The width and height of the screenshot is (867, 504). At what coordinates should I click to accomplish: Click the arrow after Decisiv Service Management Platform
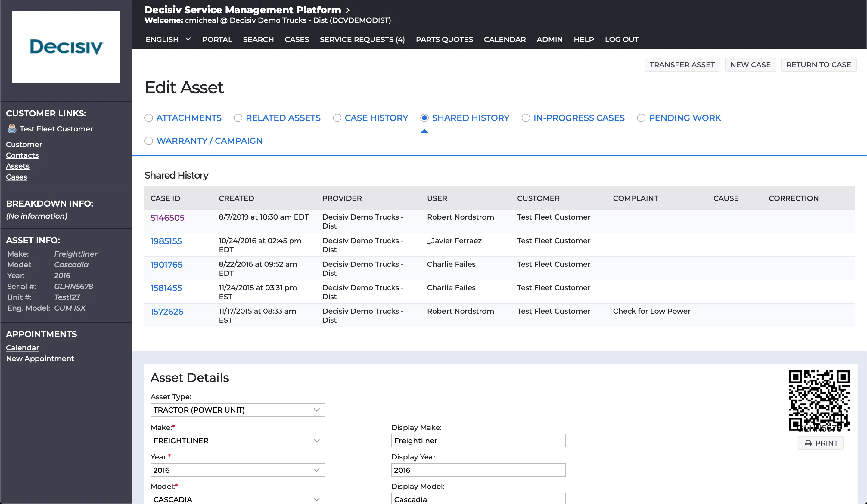click(348, 10)
